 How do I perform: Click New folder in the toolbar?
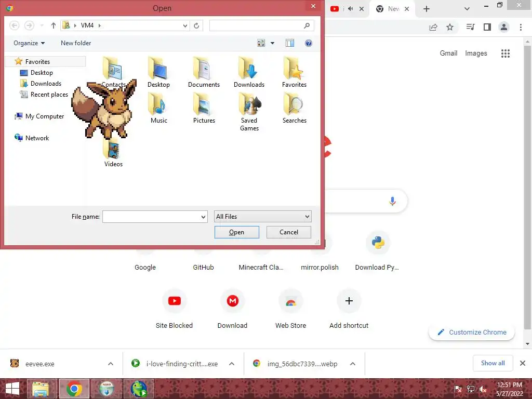[x=76, y=43]
